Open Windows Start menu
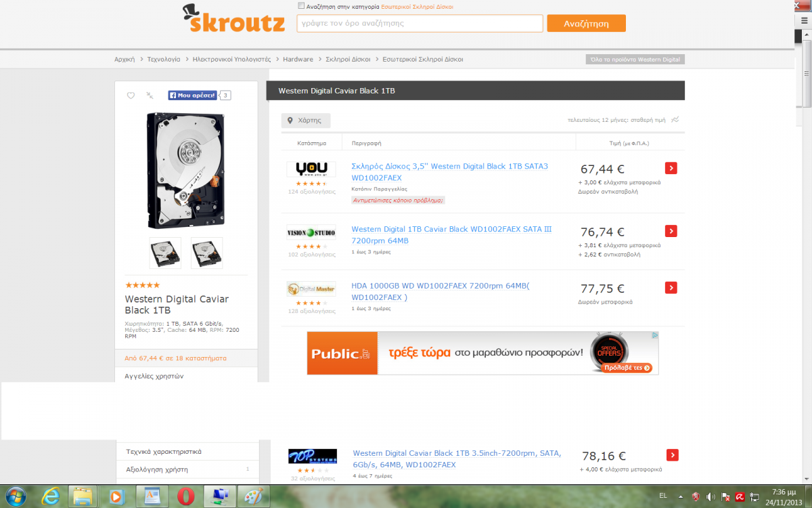This screenshot has width=812, height=508. [16, 496]
